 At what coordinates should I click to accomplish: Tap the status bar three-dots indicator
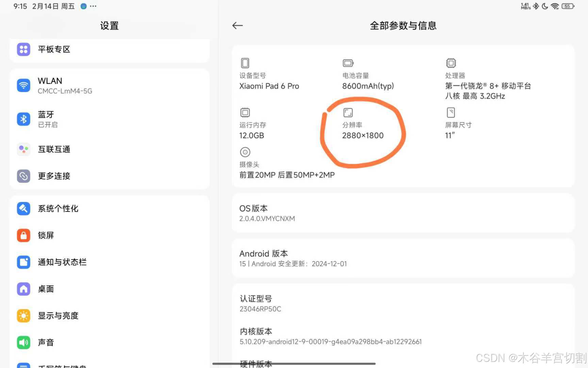[93, 6]
